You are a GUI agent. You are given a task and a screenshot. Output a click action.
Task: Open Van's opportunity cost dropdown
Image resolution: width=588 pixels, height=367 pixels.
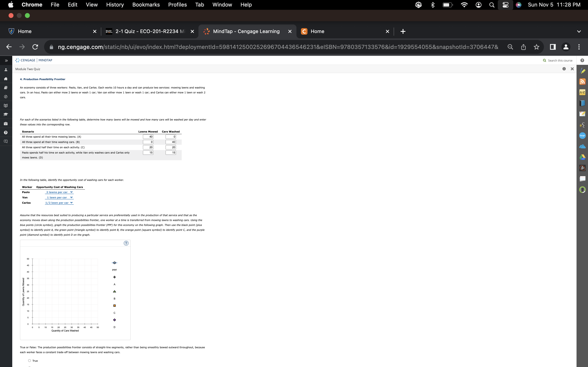click(59, 198)
